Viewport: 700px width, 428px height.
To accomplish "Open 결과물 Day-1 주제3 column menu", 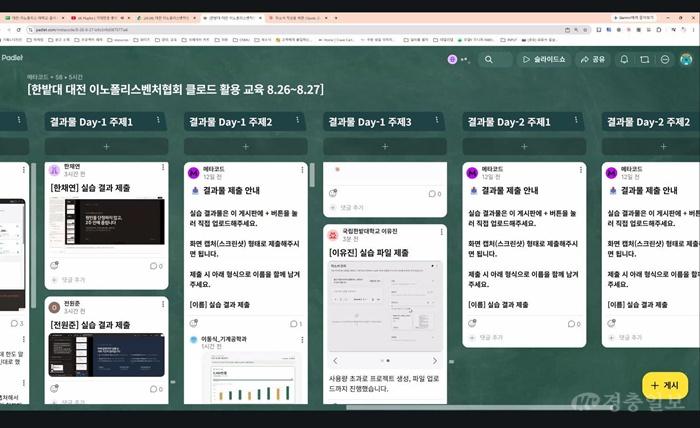I will [437, 120].
